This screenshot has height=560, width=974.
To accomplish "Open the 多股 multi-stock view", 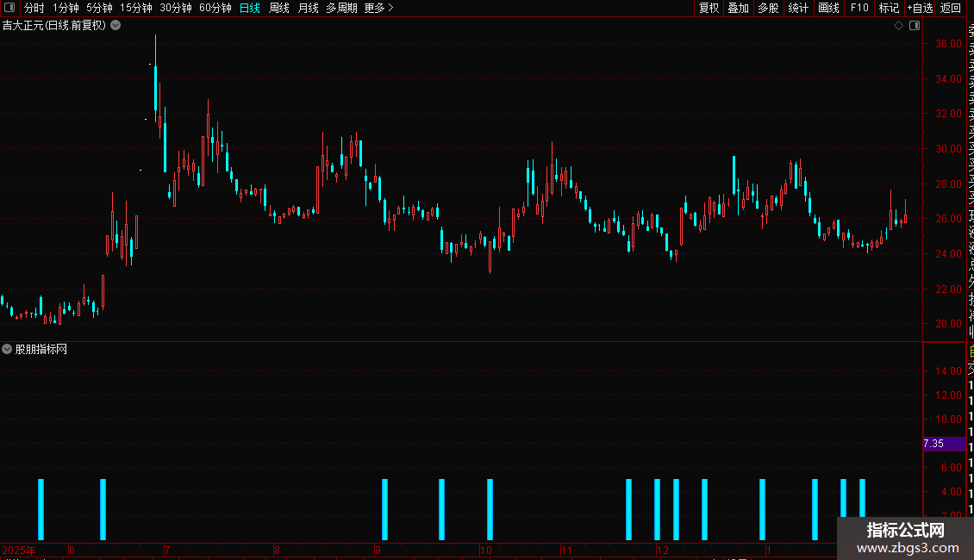I will pos(768,8).
